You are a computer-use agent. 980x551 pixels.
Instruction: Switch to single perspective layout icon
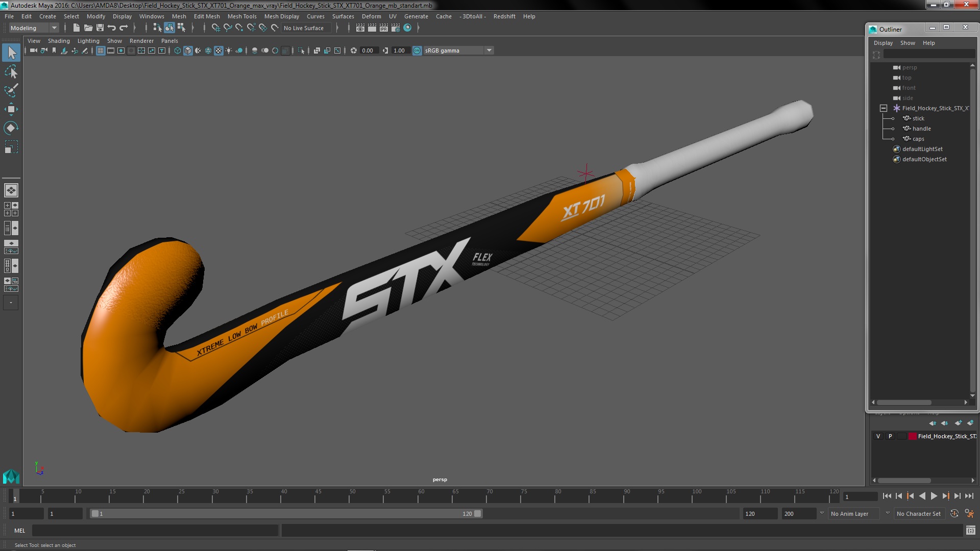tap(11, 190)
